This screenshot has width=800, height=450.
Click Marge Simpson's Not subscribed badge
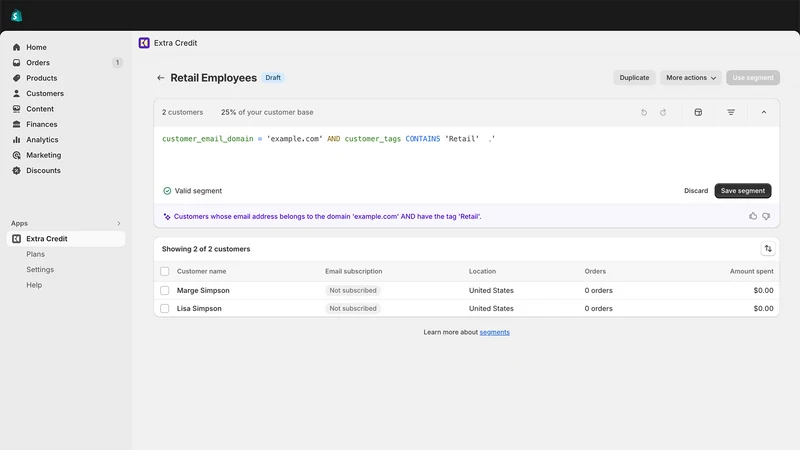pos(353,290)
